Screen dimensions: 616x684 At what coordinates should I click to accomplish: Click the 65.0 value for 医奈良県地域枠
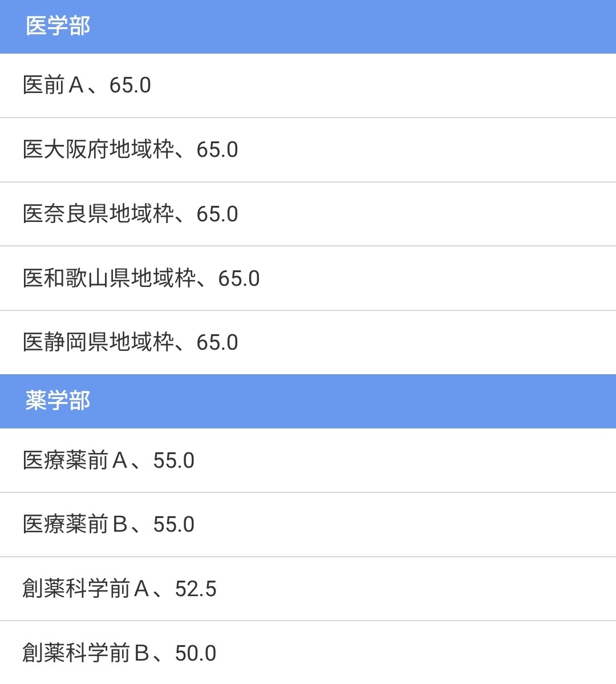click(x=217, y=214)
